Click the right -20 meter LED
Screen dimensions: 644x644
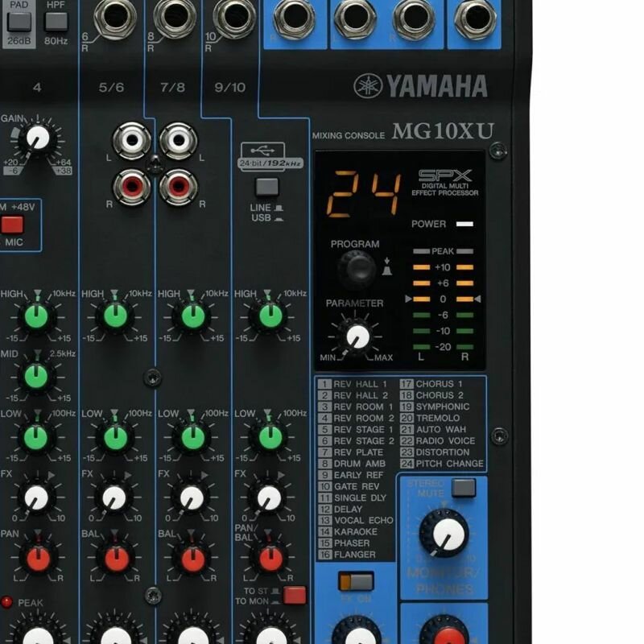pyautogui.click(x=465, y=347)
